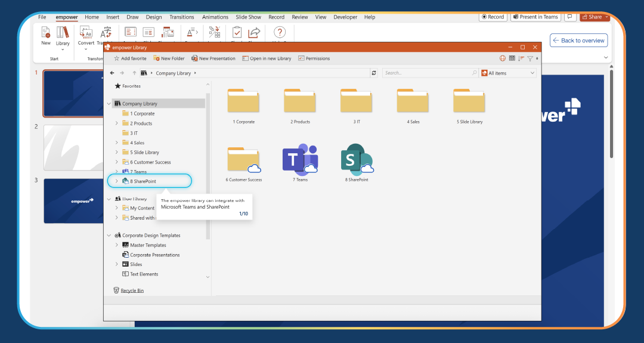This screenshot has width=644, height=343.
Task: Open the 5 Slide Library folder icon
Action: [x=469, y=100]
